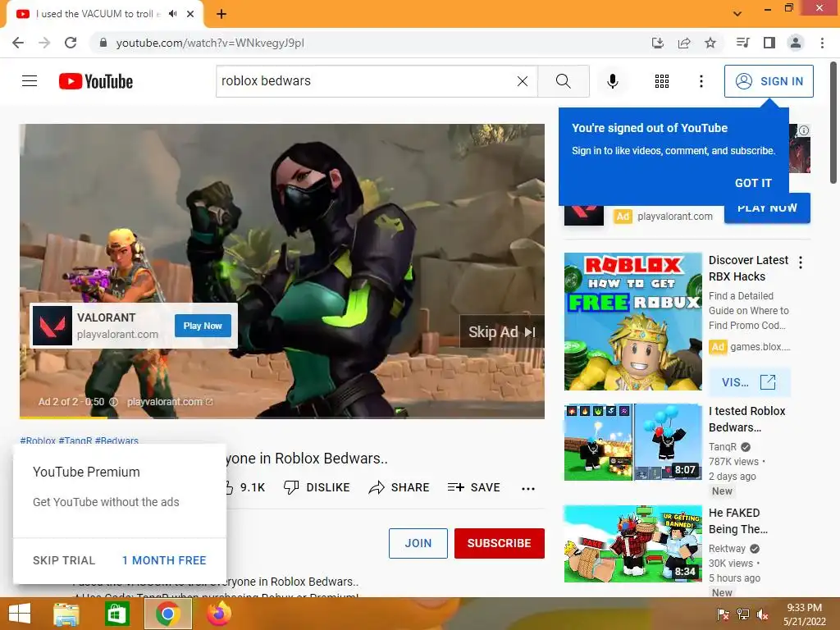
Task: Reload the page
Action: (x=71, y=43)
